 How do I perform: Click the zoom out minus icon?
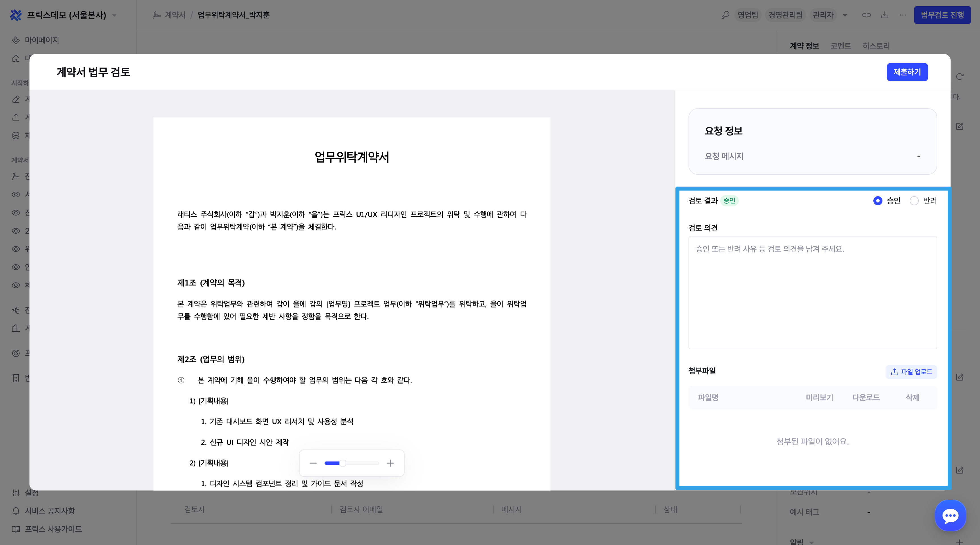click(x=313, y=463)
